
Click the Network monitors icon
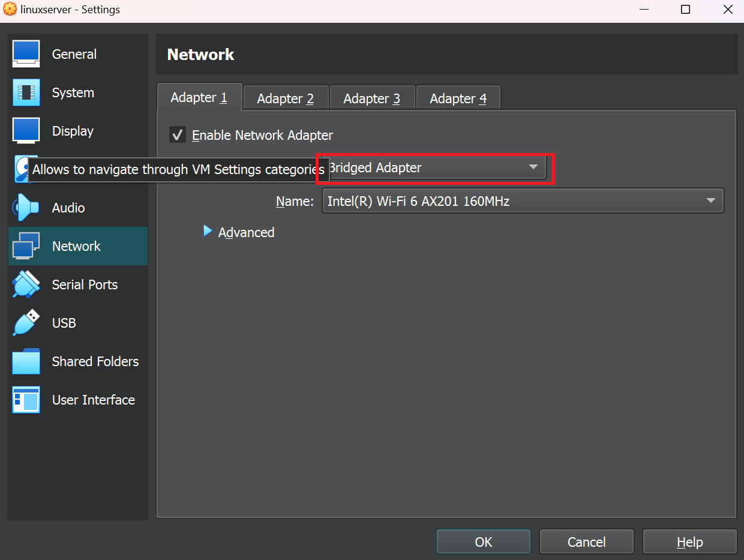[26, 246]
